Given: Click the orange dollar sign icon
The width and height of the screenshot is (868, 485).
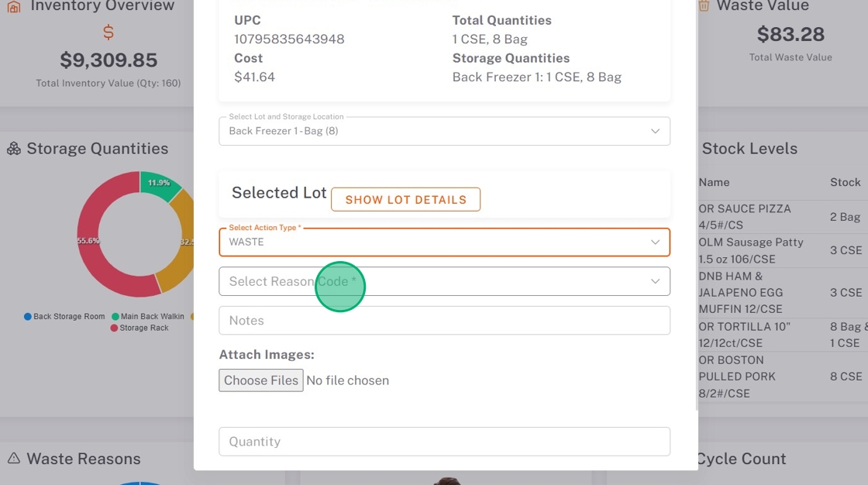Looking at the screenshot, I should (108, 33).
